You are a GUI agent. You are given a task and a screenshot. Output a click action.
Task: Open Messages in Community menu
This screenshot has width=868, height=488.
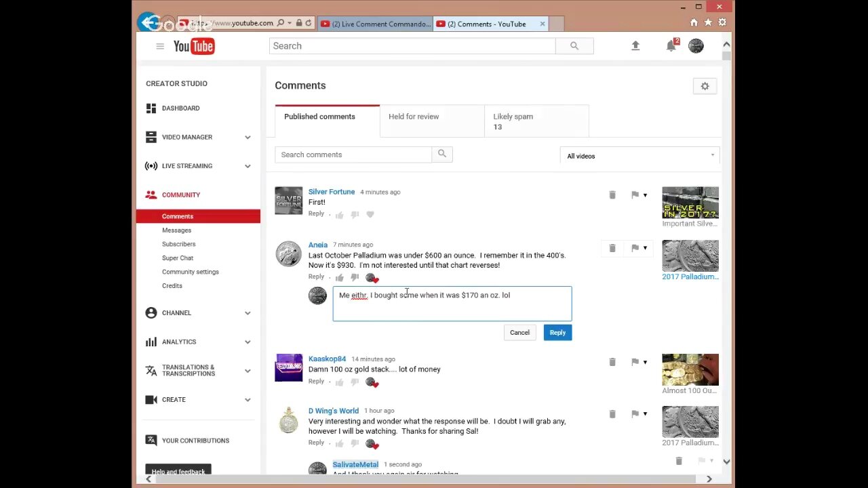(176, 230)
